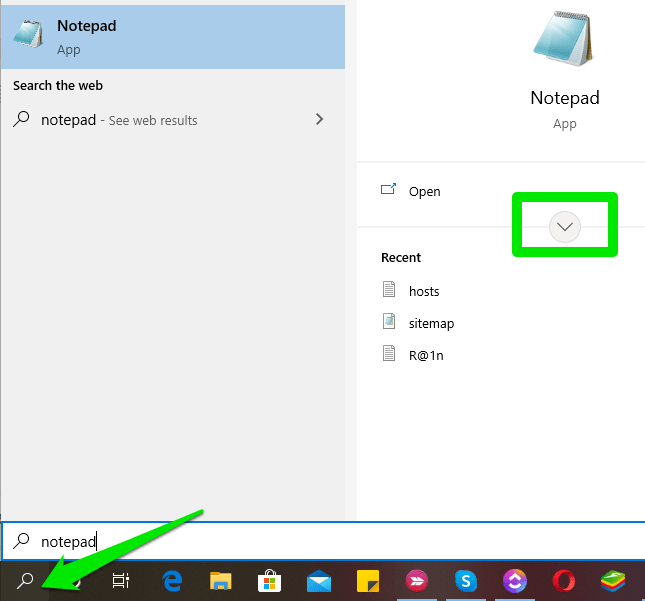Click into the notepad search input field
This screenshot has height=601, width=645.
(323, 541)
